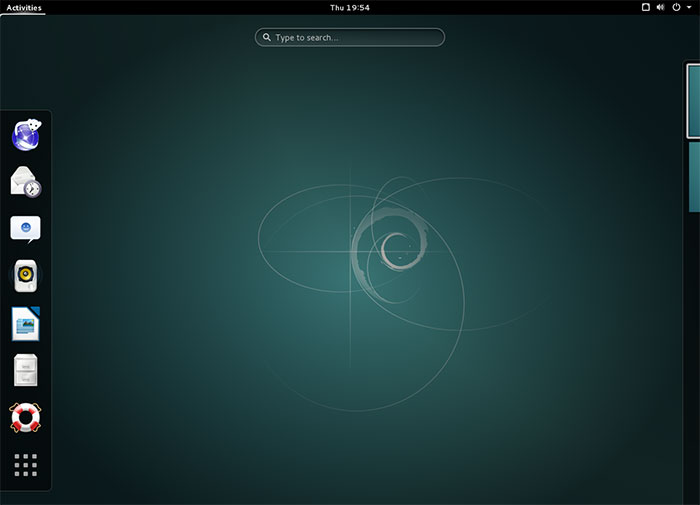
Task: Launch Rhythmbox music player speaker icon
Action: click(26, 275)
